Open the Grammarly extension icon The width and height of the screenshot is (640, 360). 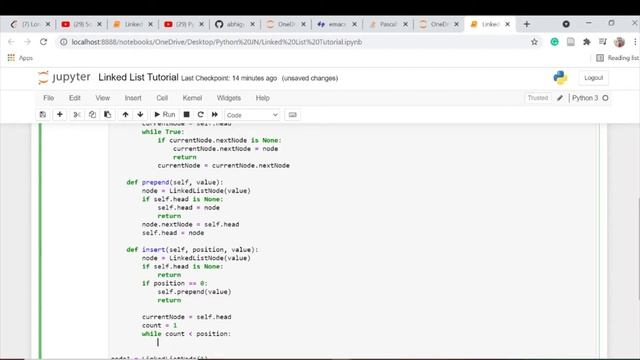pyautogui.click(x=554, y=42)
